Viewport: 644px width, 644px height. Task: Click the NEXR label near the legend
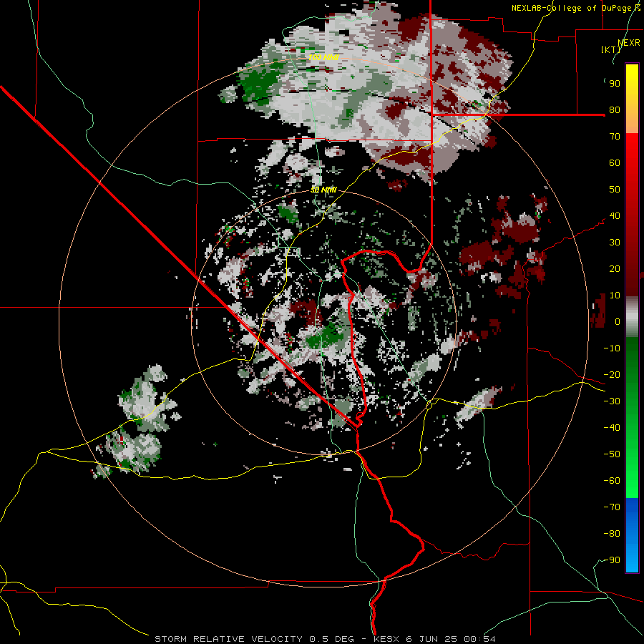pyautogui.click(x=629, y=43)
